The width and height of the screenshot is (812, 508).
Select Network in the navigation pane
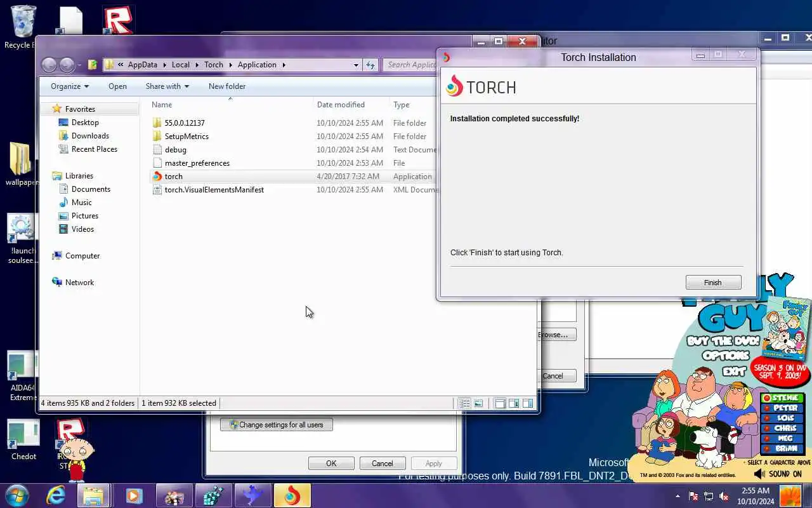[79, 283]
